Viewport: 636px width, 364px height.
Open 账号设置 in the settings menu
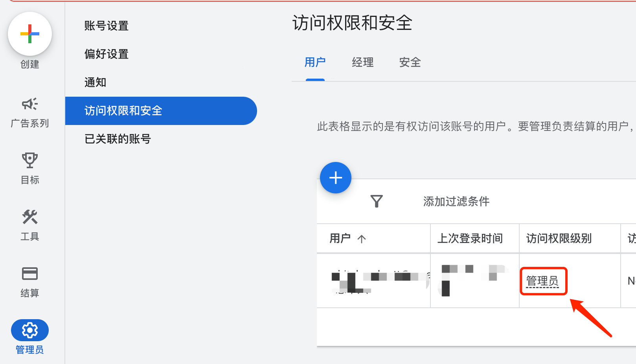(106, 26)
